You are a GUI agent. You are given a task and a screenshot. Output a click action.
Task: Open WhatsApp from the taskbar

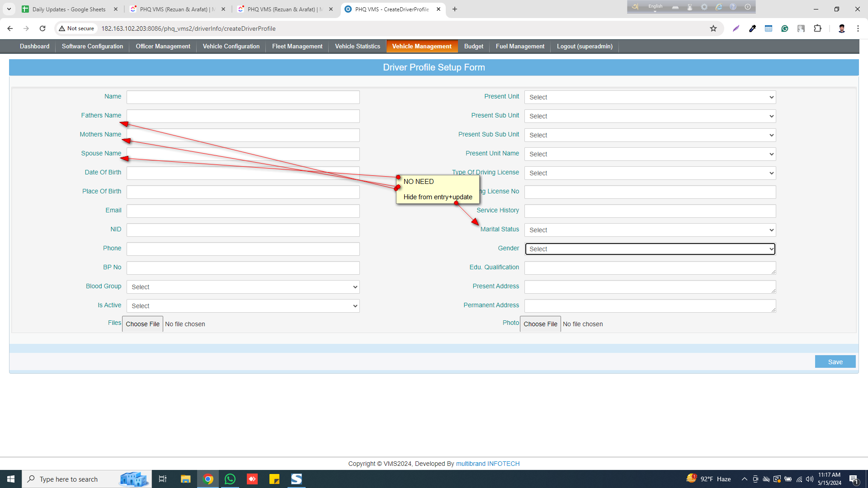pos(230,479)
